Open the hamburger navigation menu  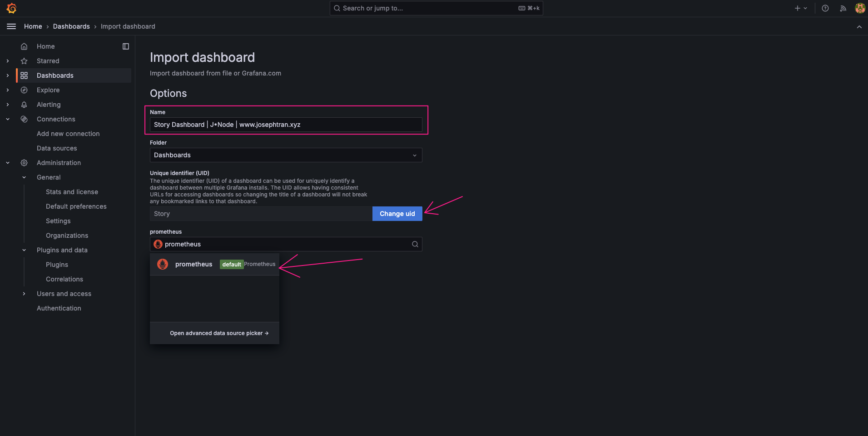pos(11,26)
